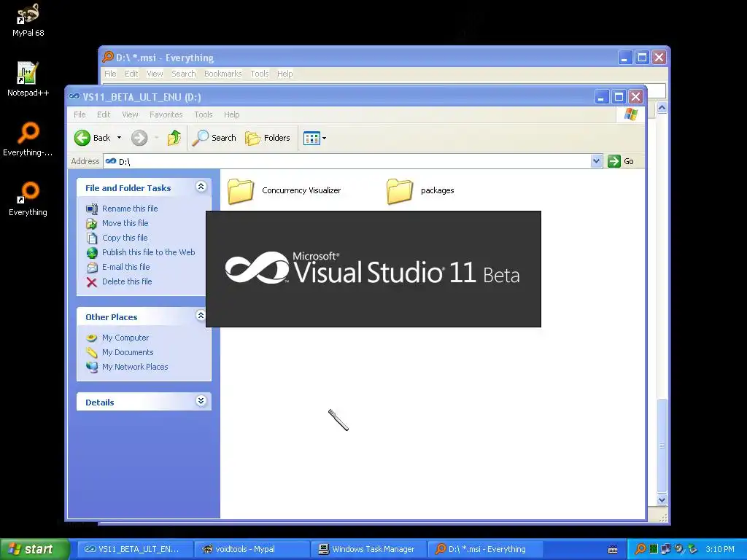Click green Task Manager tray icon

[654, 549]
